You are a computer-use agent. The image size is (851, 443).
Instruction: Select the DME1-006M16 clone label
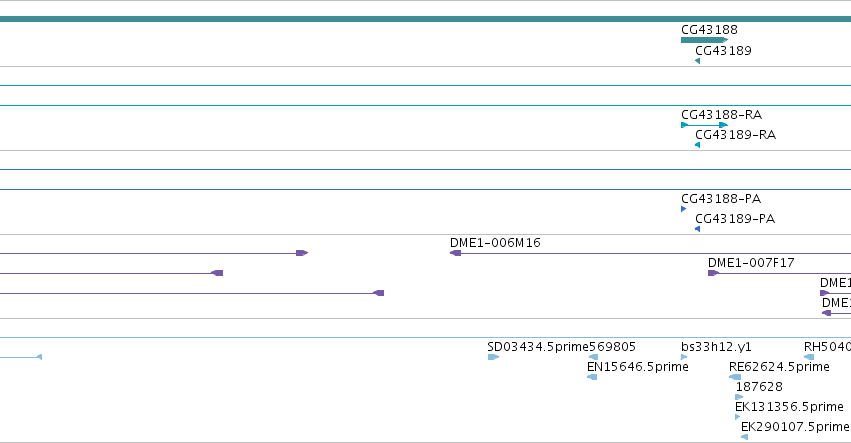495,243
